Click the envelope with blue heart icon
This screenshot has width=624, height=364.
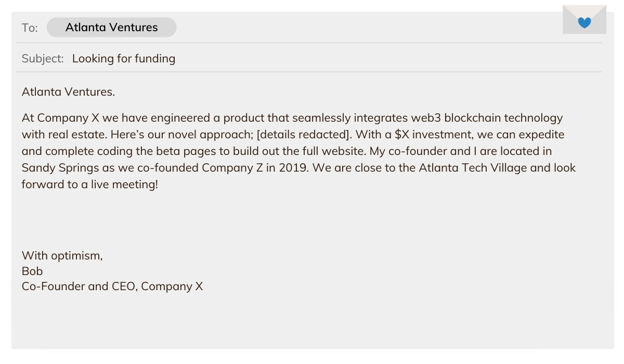pos(584,20)
